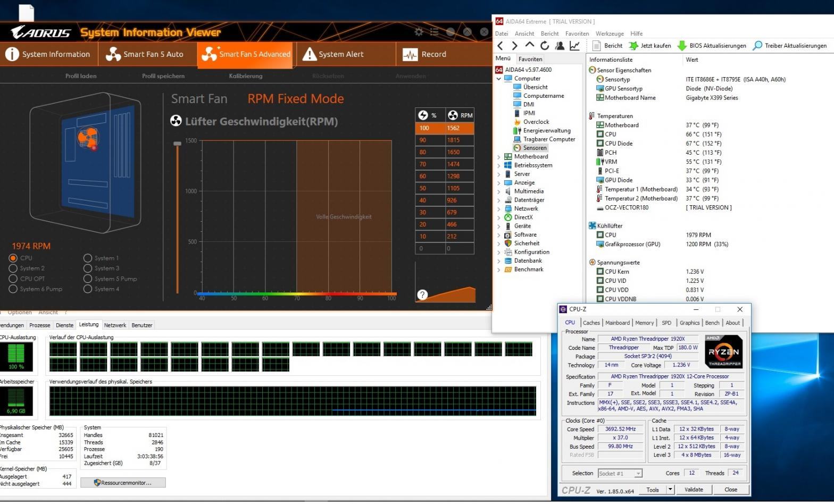Expand Netzwerk node in AIDA64 tree

tap(499, 209)
